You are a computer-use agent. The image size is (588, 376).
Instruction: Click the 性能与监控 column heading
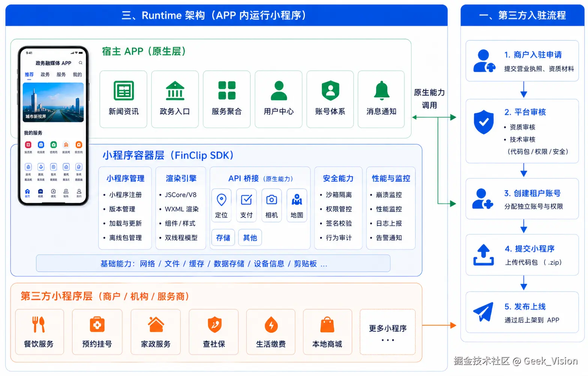pyautogui.click(x=391, y=178)
